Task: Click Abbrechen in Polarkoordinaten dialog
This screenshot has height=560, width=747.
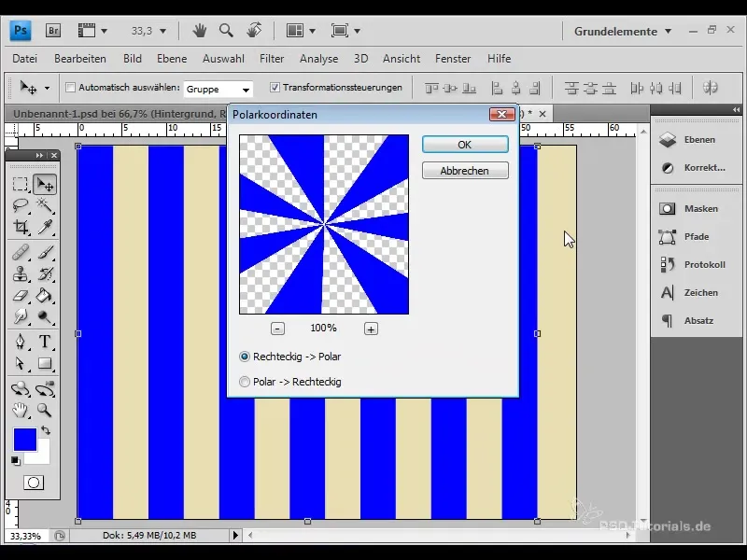Action: 465,171
